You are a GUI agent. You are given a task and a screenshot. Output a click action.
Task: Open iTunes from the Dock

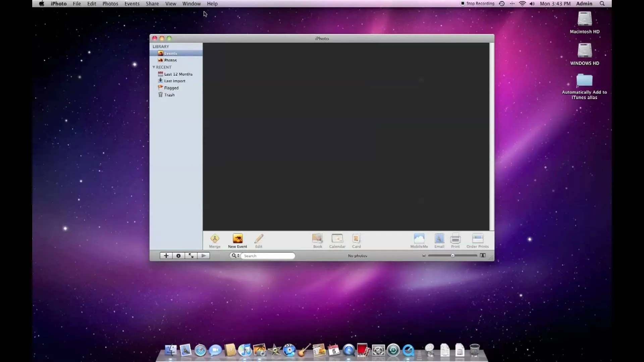click(x=245, y=350)
